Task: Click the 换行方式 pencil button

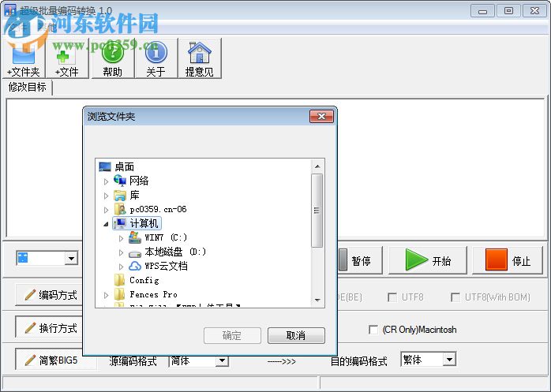Action: 50,328
